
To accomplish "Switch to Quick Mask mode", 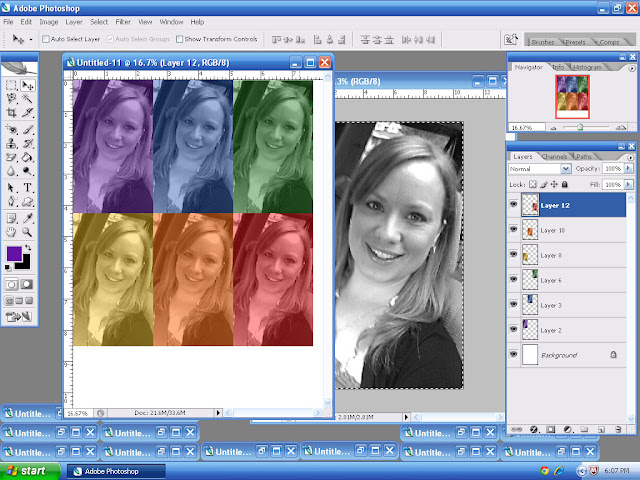I will pos(27,284).
